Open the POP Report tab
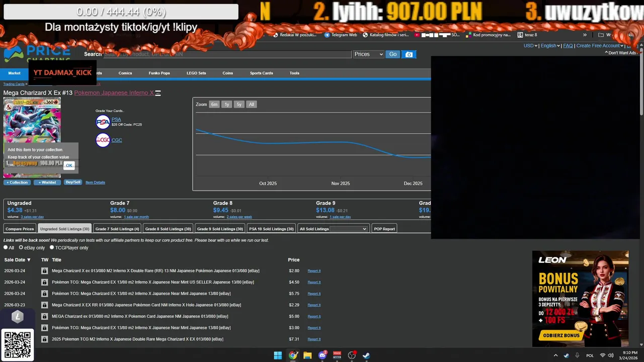The image size is (644, 362). coord(384,229)
